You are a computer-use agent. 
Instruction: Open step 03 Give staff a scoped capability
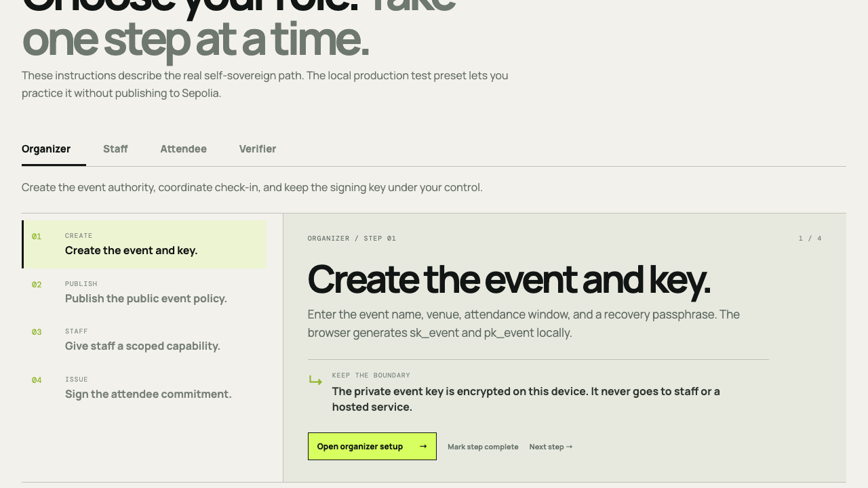pyautogui.click(x=144, y=340)
